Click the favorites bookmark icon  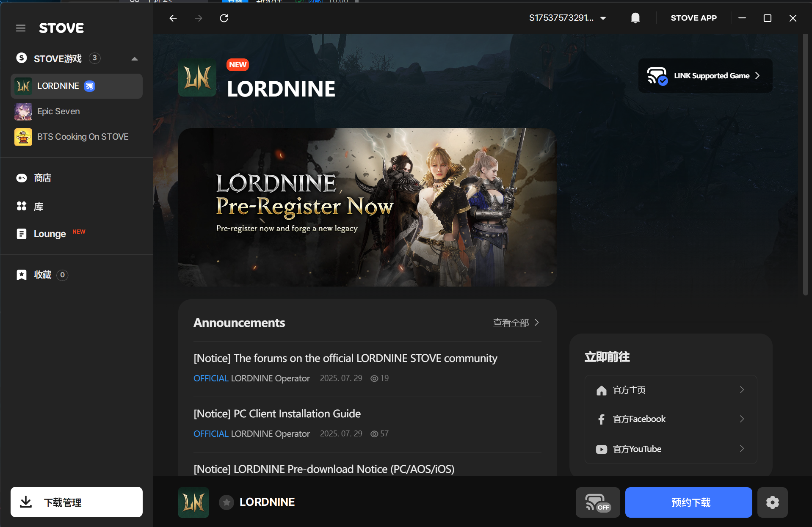[x=22, y=275]
